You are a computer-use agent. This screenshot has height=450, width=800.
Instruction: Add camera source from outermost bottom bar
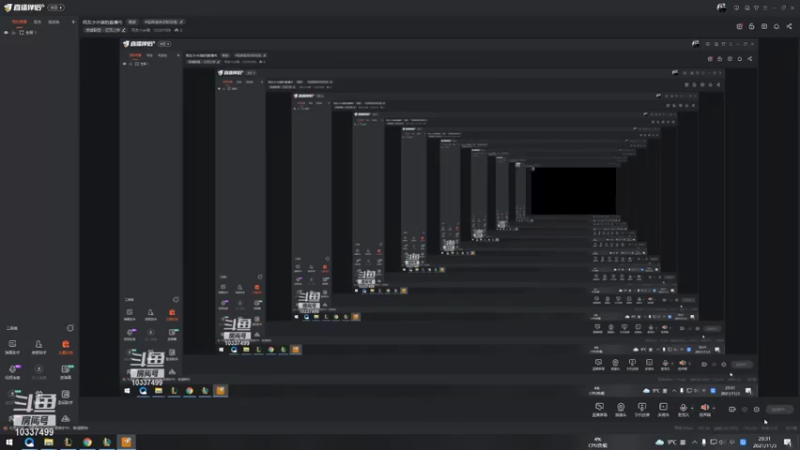tap(621, 409)
